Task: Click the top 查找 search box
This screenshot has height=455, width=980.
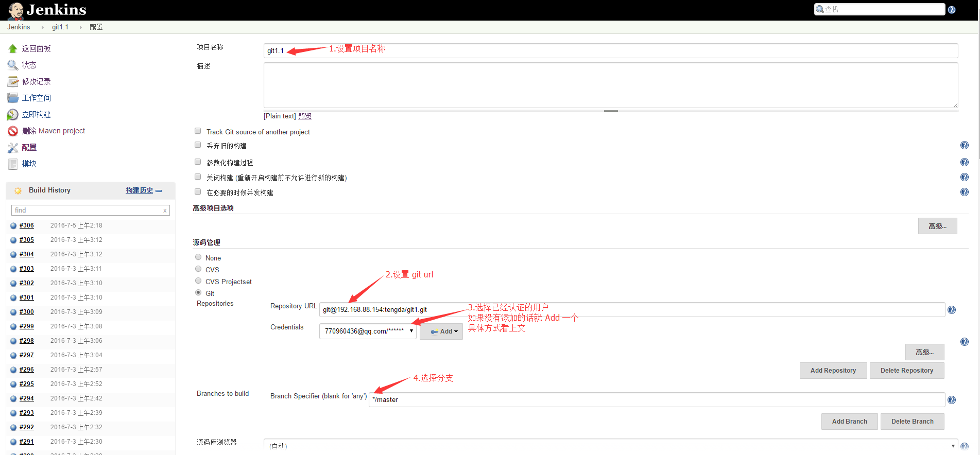Action: point(880,9)
